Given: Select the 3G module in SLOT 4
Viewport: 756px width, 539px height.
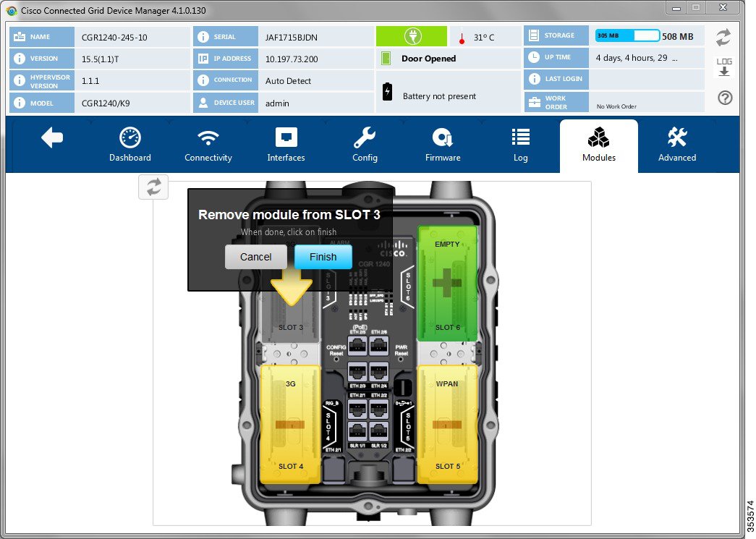Looking at the screenshot, I should (x=291, y=424).
